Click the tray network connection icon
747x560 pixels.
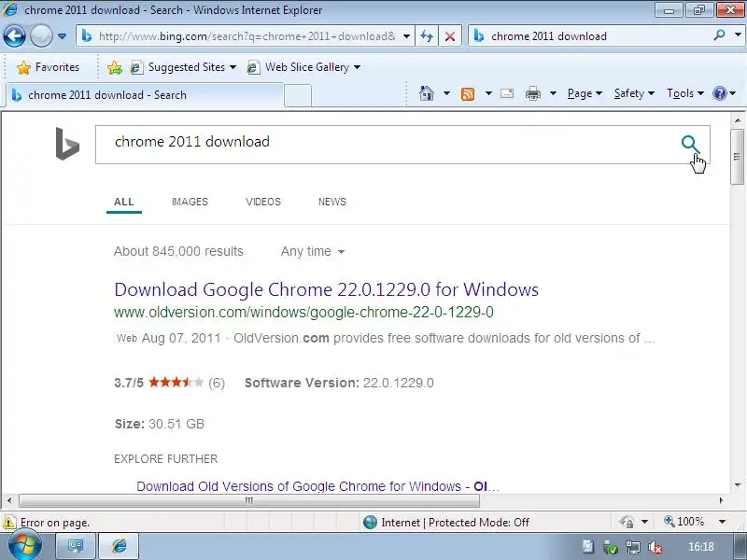633,547
